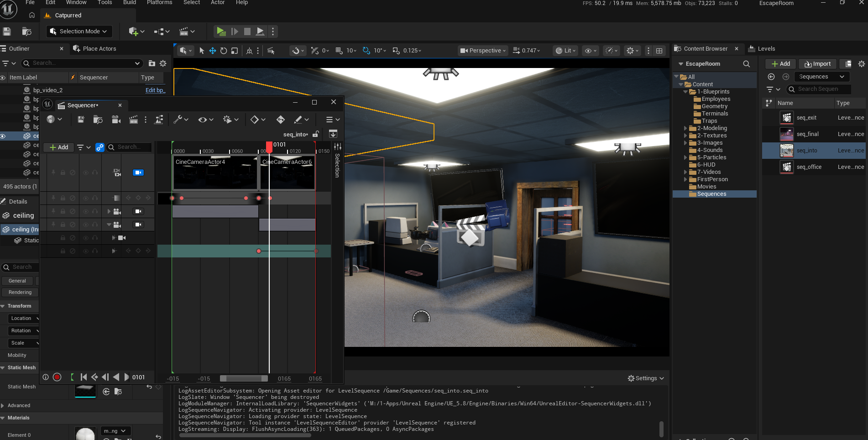The height and width of the screenshot is (440, 868).
Task: Toggle viewport scale snapping icon
Action: [x=396, y=51]
